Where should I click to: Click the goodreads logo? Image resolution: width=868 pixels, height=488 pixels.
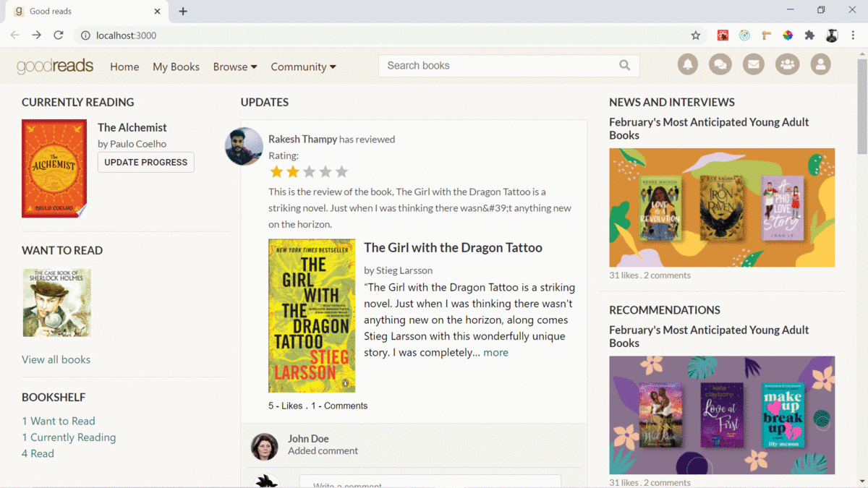(x=55, y=66)
